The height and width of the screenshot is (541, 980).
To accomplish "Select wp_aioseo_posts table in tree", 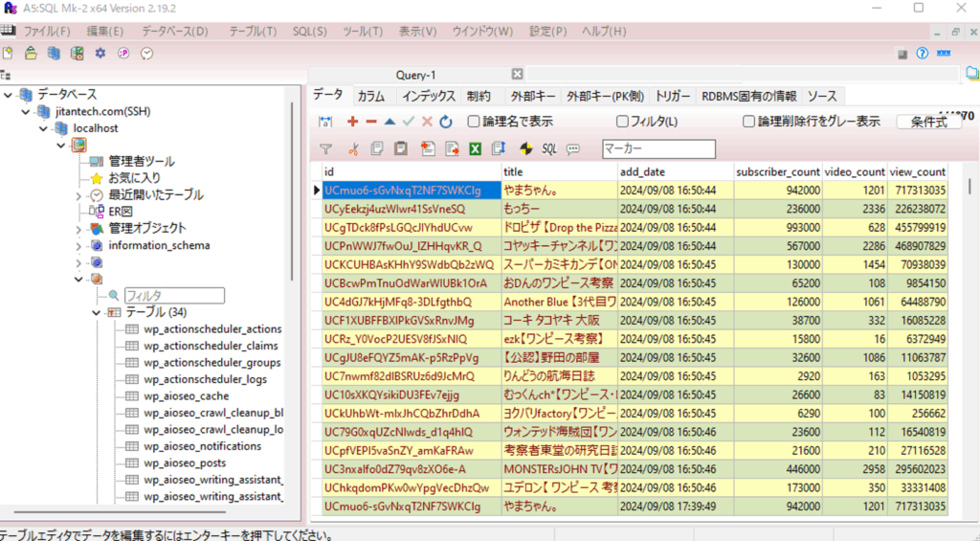I will click(x=185, y=463).
